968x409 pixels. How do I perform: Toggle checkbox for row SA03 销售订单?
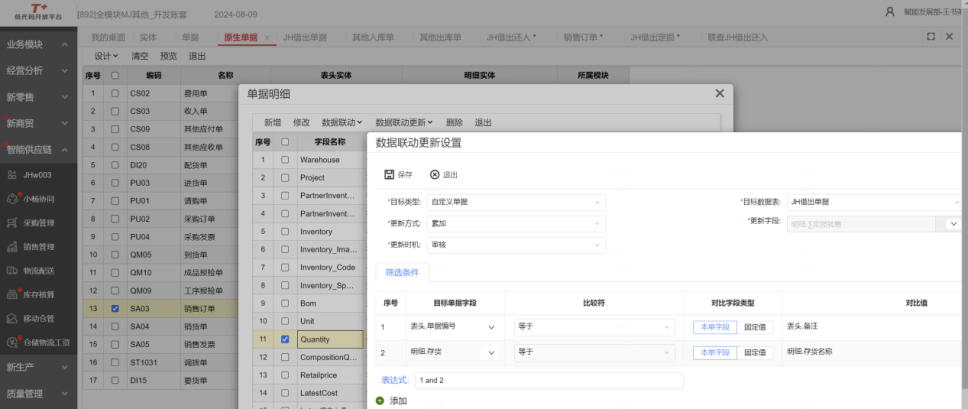coord(115,308)
